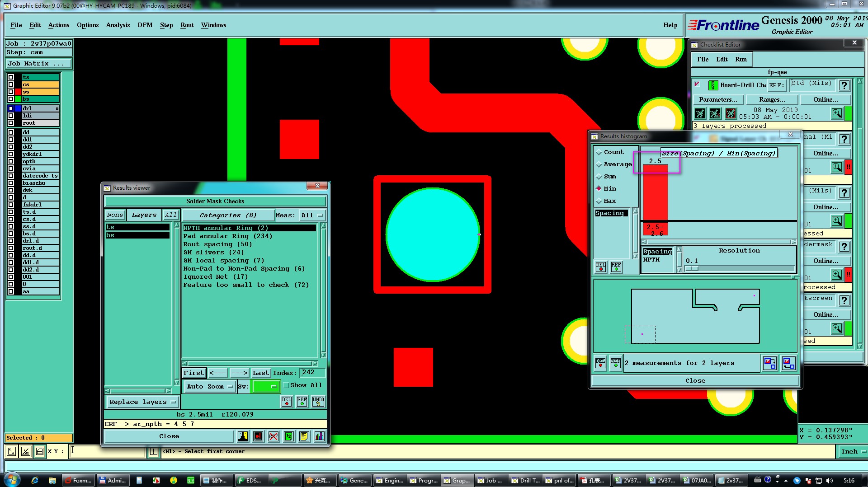This screenshot has height=487, width=868.
Task: Click down arrow of categories list scrollbar
Action: (x=323, y=355)
